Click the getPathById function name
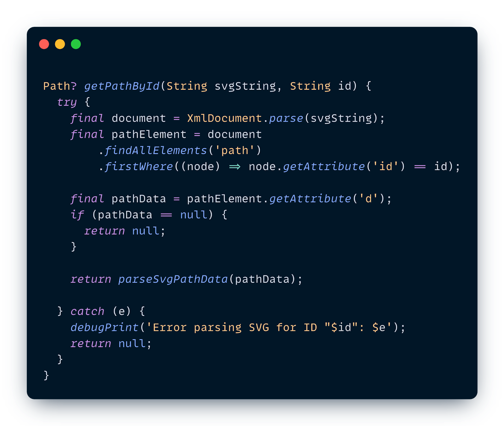The image size is (504, 426). pyautogui.click(x=122, y=86)
